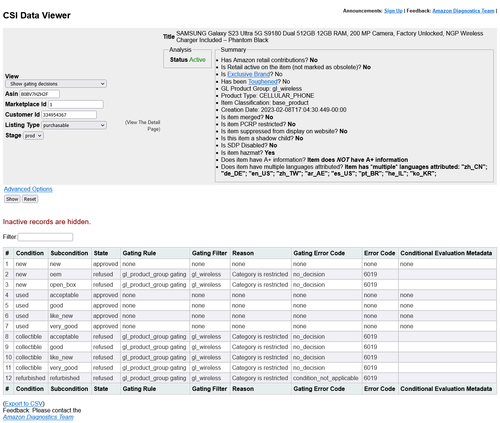500x423 pixels.
Task: Click the Creation Date summary line
Action: [x=284, y=110]
